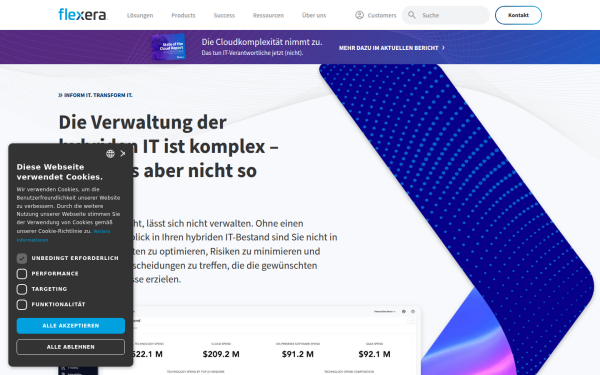Image resolution: width=600 pixels, height=375 pixels.
Task: Click 'Alle ablehnen' button
Action: pos(71,347)
